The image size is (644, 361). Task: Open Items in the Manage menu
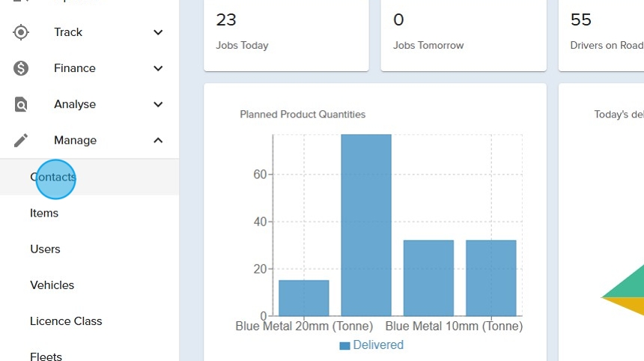tap(44, 213)
